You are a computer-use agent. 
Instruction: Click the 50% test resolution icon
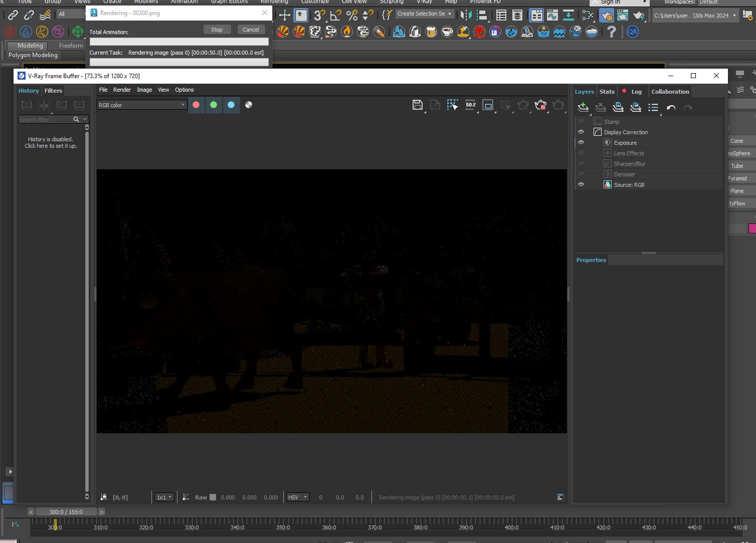pos(470,105)
